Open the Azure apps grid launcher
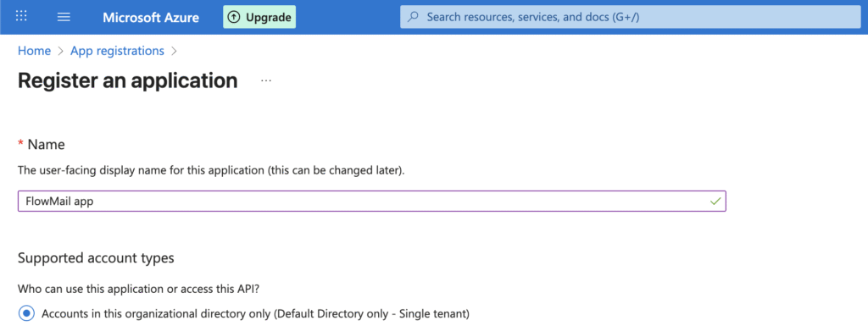This screenshot has width=868, height=326. [21, 17]
